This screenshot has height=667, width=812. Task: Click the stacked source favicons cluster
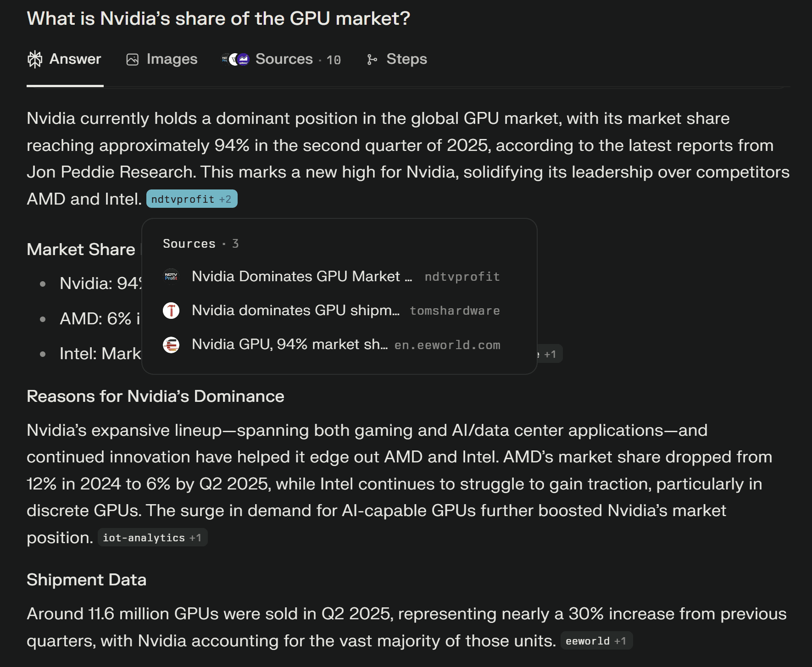[235, 59]
